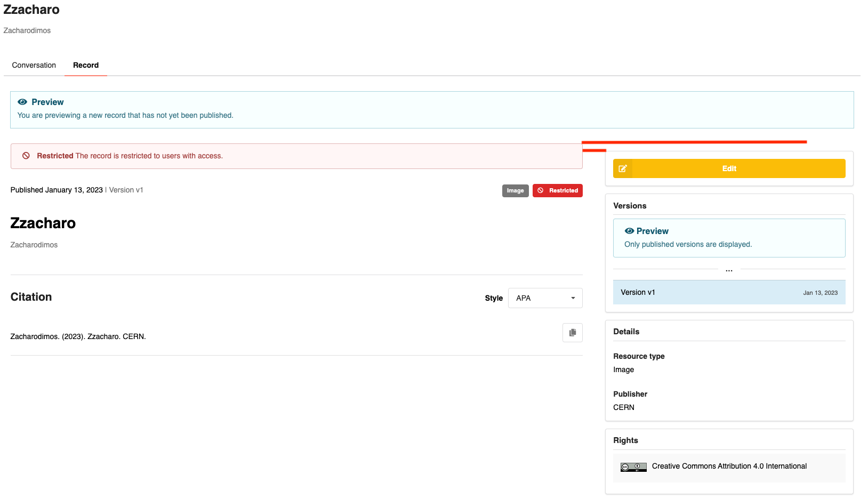Screen dimensions: 868x499
Task: Click the Restricted prohibition icon in the alert
Action: pos(26,156)
